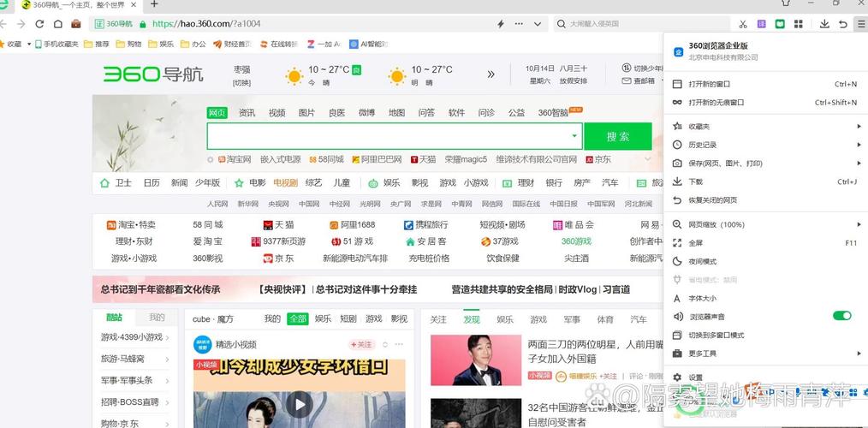Click the today sunny weather icon

pos(294,76)
